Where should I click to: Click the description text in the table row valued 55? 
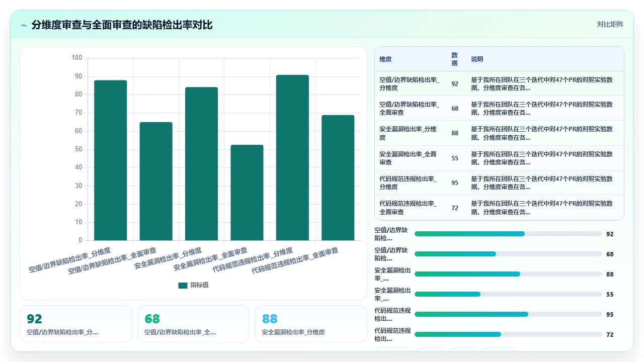(x=542, y=158)
